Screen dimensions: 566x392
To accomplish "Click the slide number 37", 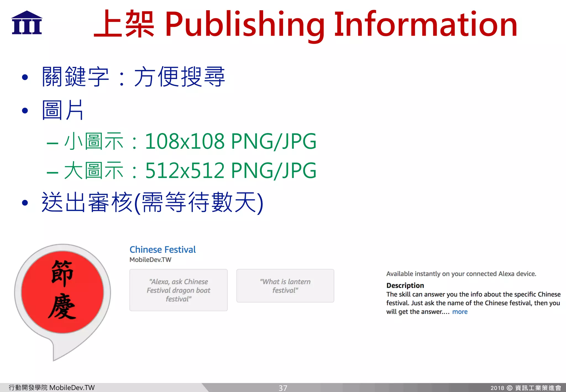I will click(x=283, y=388).
